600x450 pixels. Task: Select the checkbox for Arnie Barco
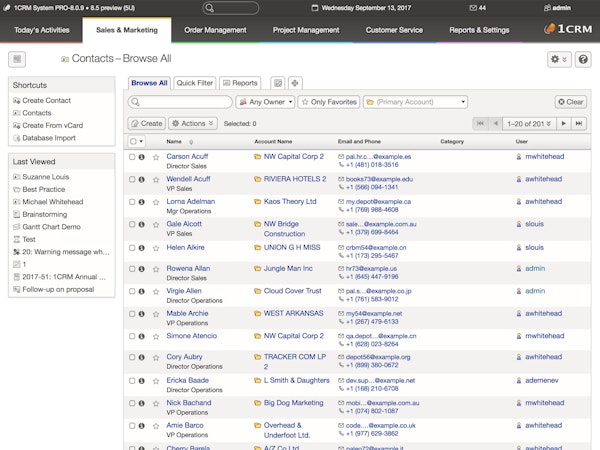point(132,426)
